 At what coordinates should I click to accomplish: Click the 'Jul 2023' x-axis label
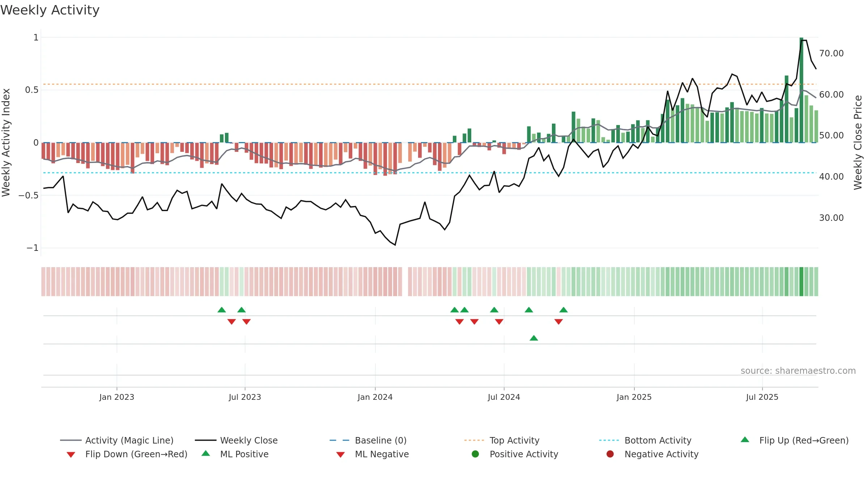point(245,397)
